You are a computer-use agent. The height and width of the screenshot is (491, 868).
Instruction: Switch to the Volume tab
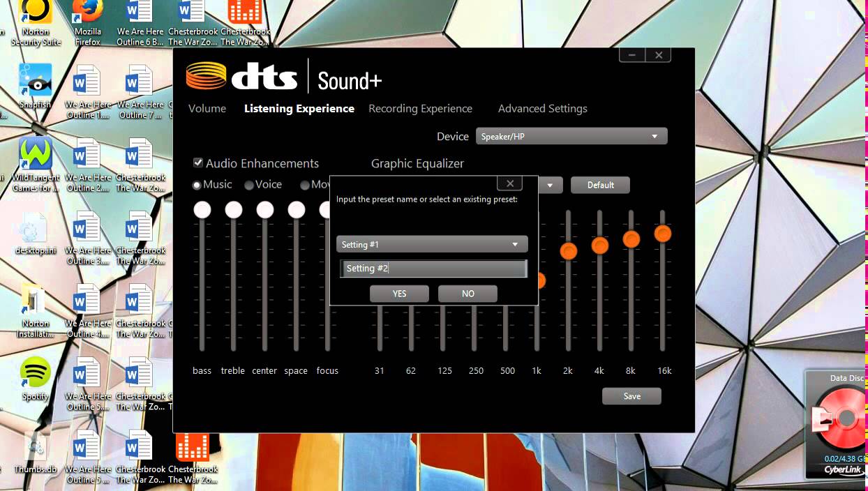[207, 108]
